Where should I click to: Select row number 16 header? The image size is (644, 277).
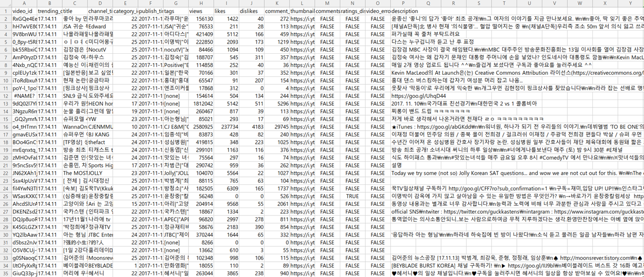coord(5,126)
